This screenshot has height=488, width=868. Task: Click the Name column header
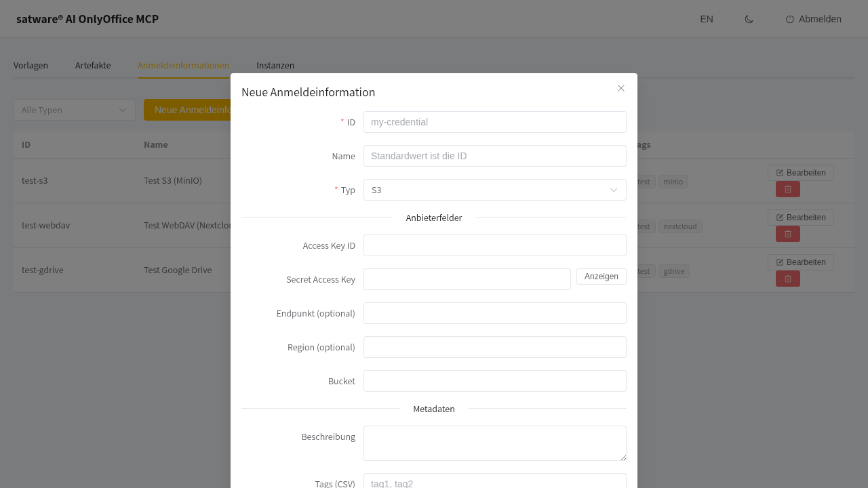(x=156, y=145)
